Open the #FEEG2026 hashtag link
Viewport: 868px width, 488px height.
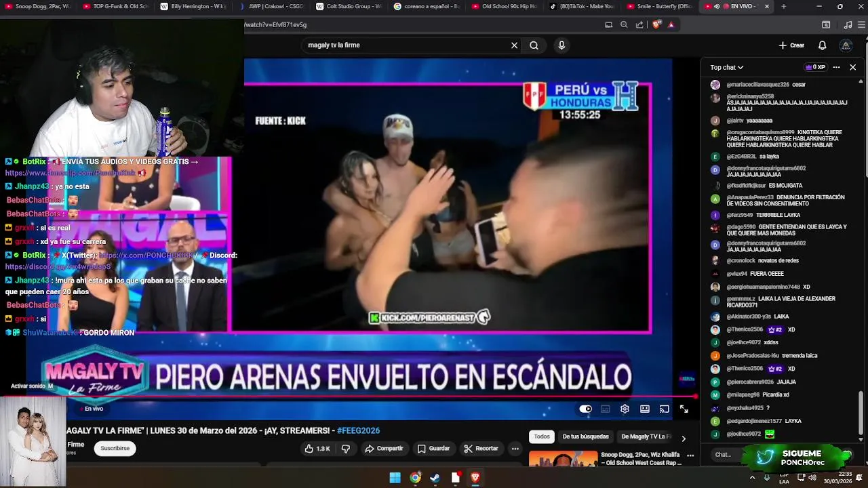pos(358,430)
